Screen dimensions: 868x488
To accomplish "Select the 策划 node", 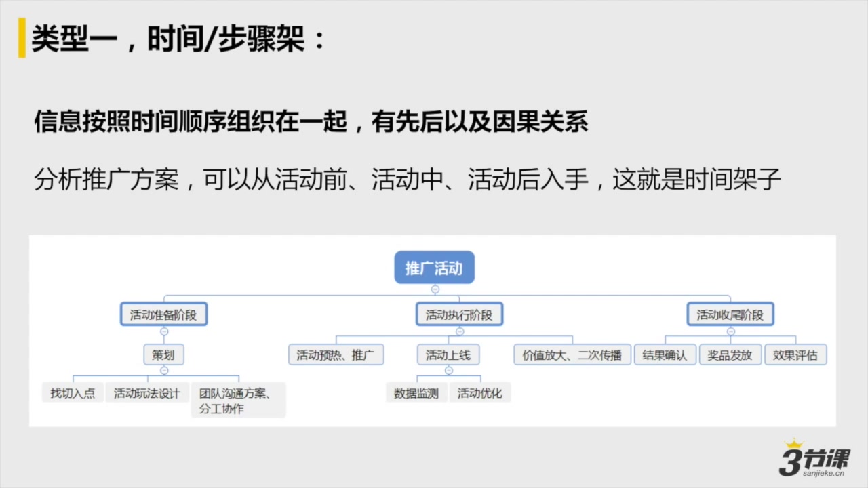I will pos(163,354).
